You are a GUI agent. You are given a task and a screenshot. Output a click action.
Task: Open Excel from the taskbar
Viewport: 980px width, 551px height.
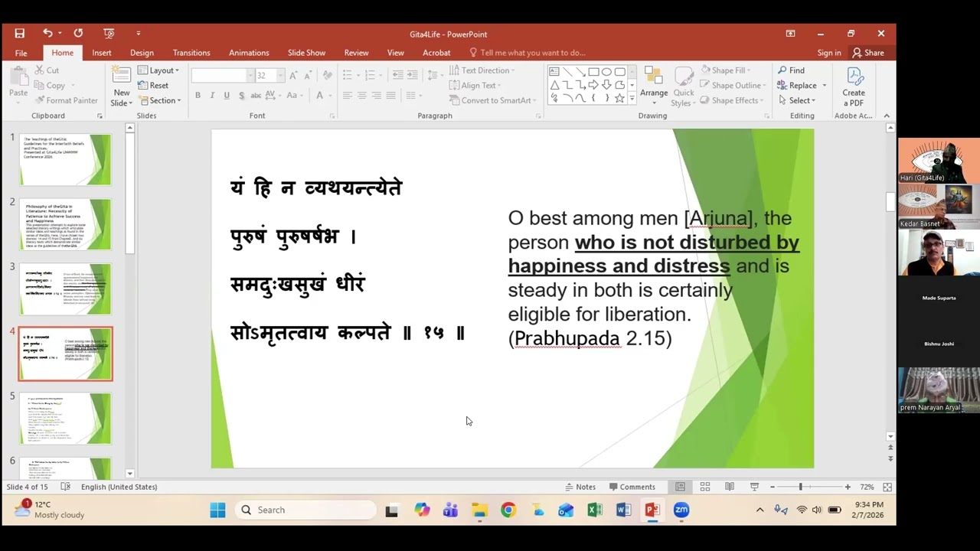(x=595, y=510)
